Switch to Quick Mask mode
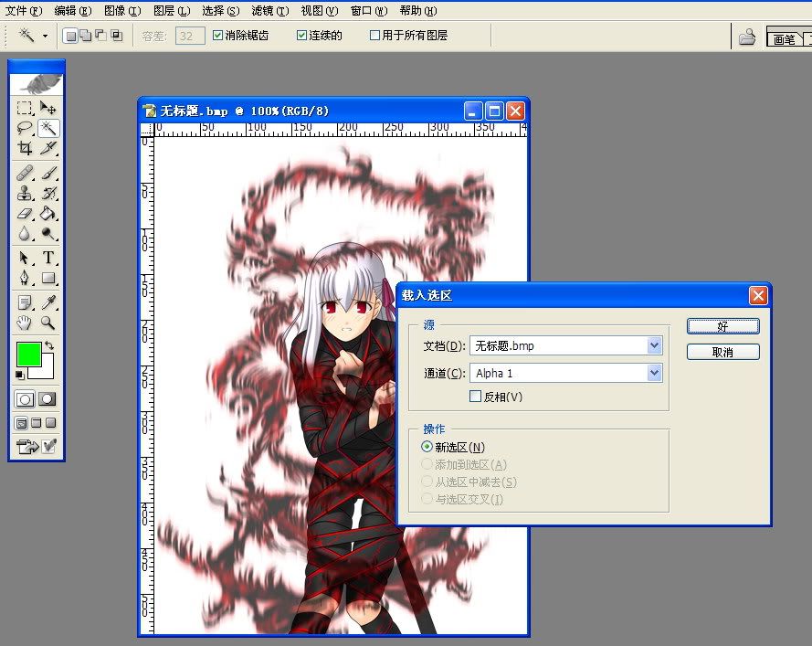This screenshot has height=646, width=812. [47, 399]
